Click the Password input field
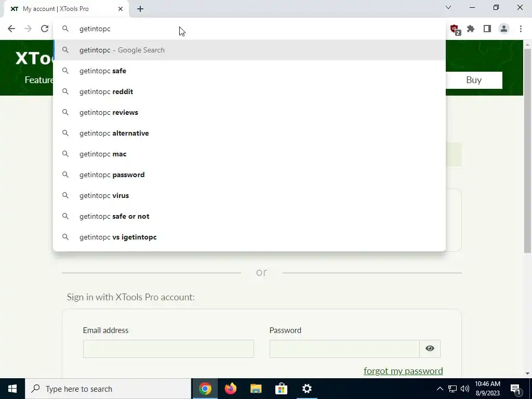Screen dimensions: 532x399 tap(344, 349)
